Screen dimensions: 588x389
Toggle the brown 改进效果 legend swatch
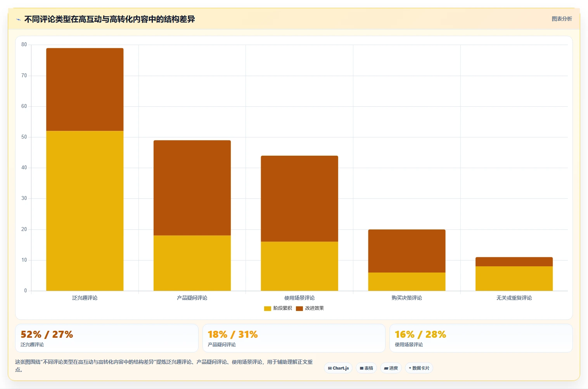click(x=299, y=308)
